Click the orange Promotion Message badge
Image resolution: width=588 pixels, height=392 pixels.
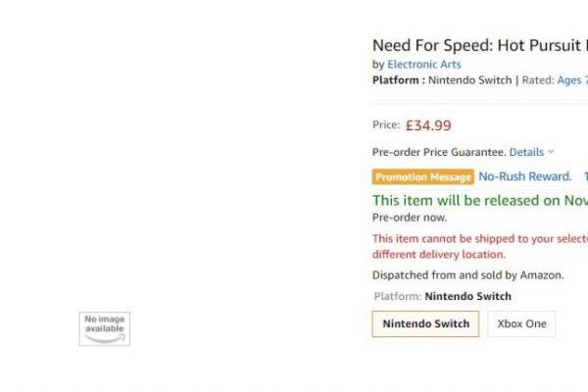(423, 176)
